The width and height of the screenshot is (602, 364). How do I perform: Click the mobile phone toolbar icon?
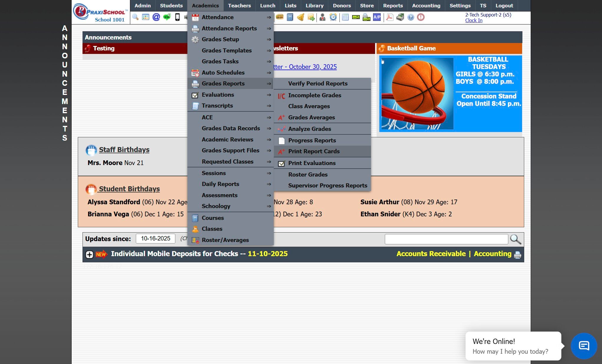177,17
